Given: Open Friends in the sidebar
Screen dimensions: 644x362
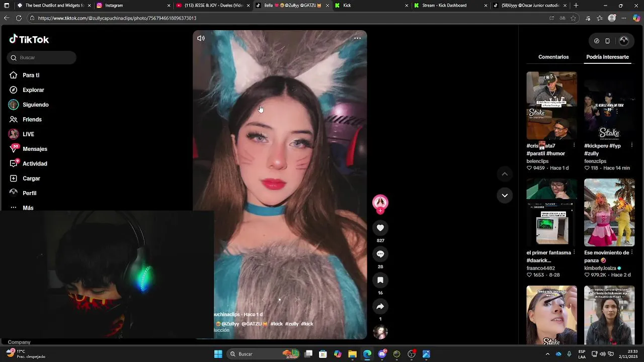Looking at the screenshot, I should tap(32, 120).
